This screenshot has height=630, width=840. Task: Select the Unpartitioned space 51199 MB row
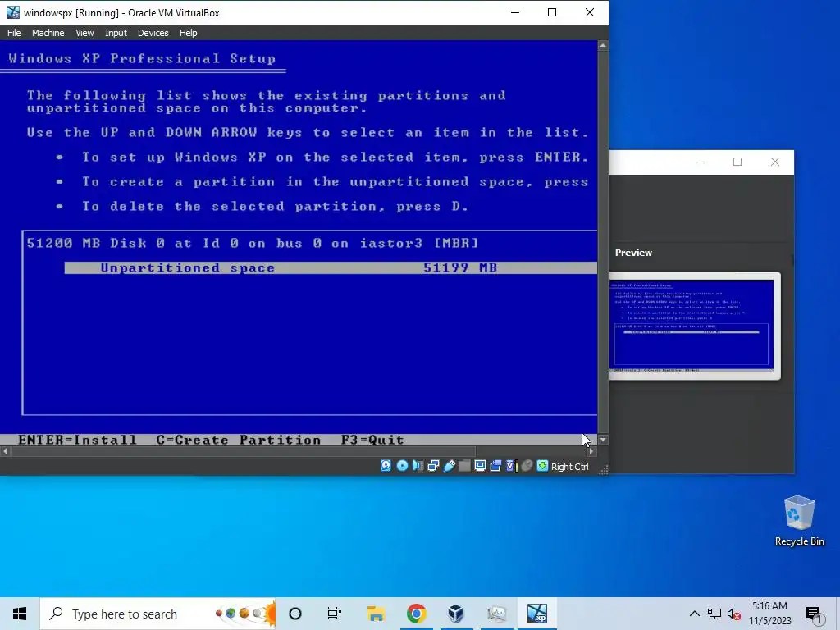tap(331, 268)
